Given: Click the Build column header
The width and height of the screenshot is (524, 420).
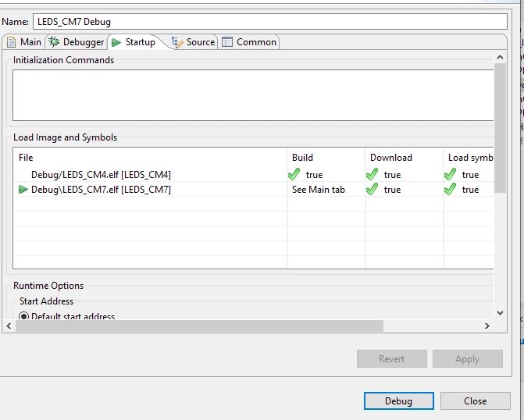Looking at the screenshot, I should click(326, 158).
